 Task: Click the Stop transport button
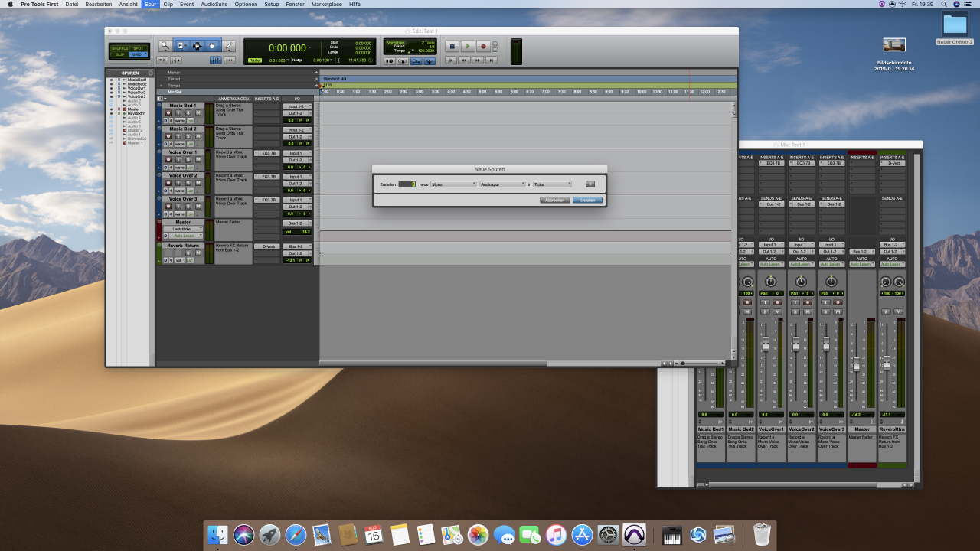[452, 46]
